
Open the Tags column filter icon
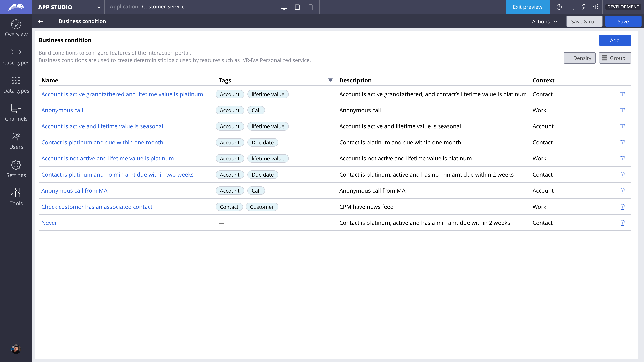click(330, 80)
